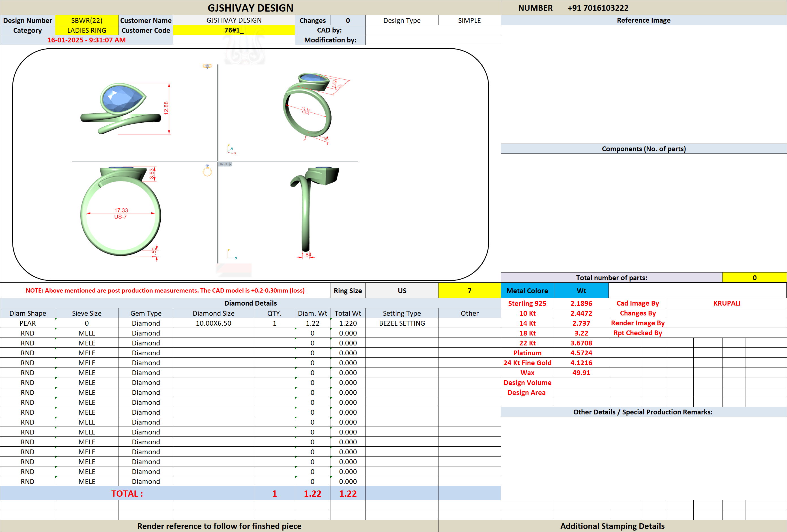787x532 pixels.
Task: Click the PEAR diamond shape cell
Action: (27, 323)
